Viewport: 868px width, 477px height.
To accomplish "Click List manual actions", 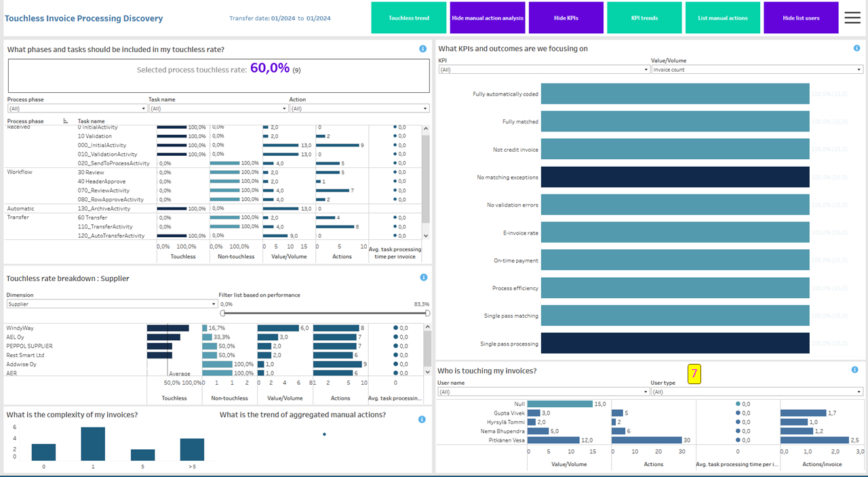I will 723,18.
